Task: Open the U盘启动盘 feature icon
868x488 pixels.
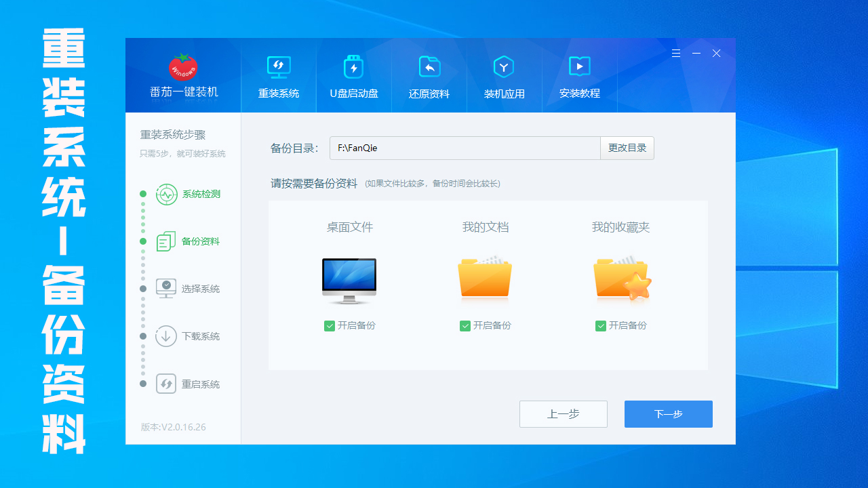Action: tap(353, 66)
